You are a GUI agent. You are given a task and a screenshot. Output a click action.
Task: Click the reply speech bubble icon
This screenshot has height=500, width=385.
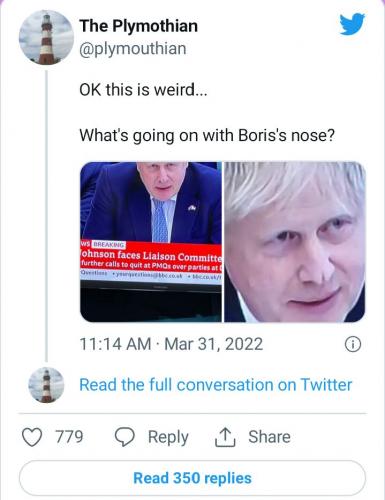(125, 437)
